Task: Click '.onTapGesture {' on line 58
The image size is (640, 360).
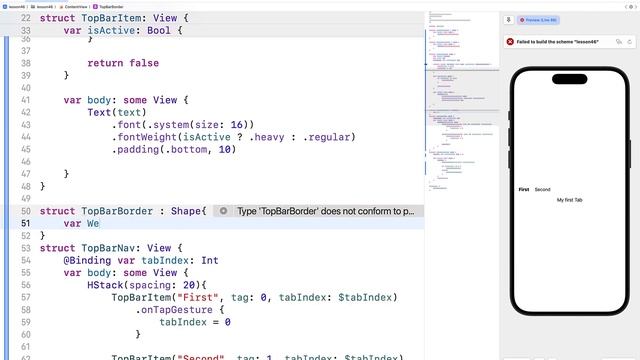Action: coord(180,310)
